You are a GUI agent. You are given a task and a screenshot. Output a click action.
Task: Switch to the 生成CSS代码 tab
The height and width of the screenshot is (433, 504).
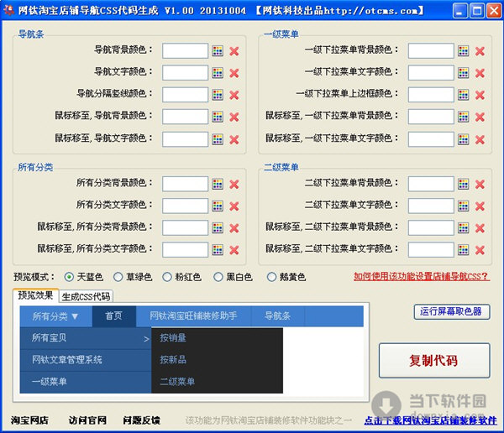[86, 296]
